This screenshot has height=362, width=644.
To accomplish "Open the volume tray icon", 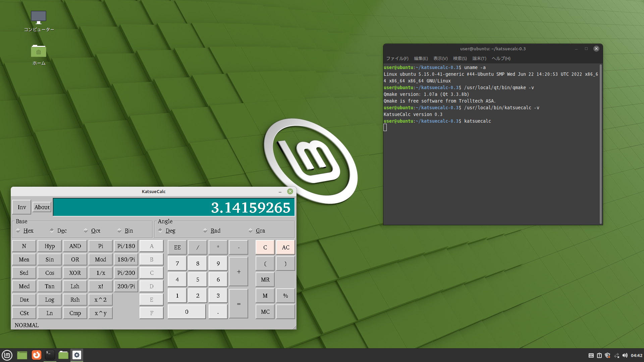I will [x=625, y=355].
